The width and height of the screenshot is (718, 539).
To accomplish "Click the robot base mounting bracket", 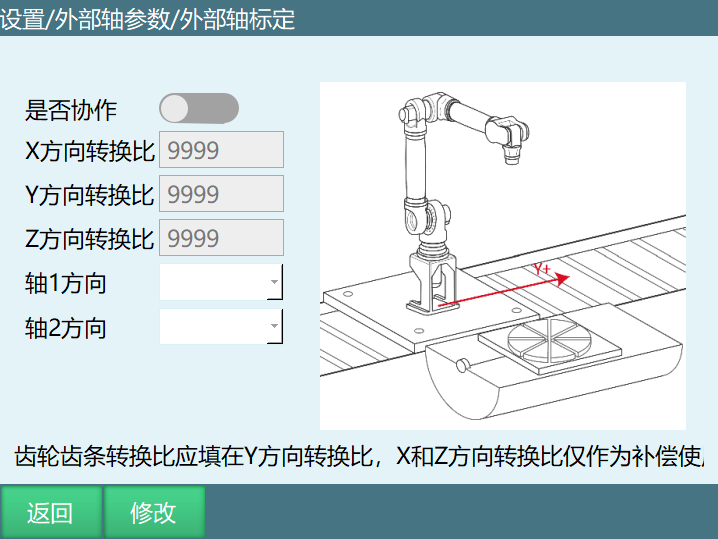I will (x=433, y=284).
